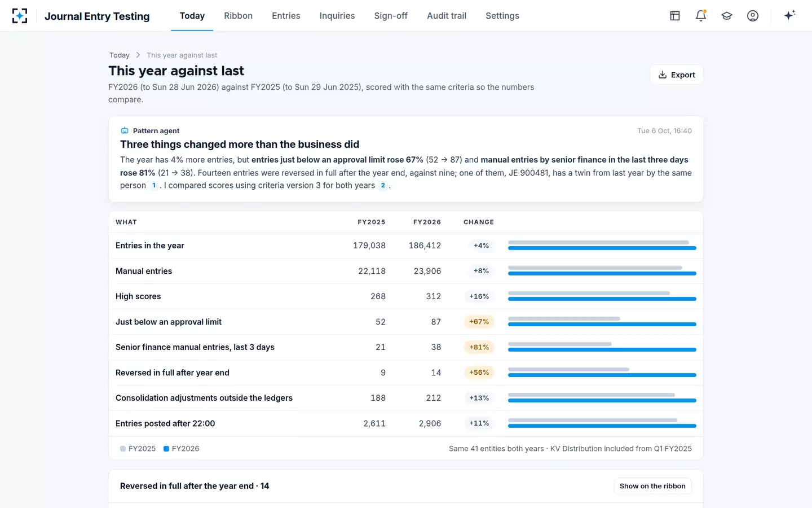Go to the Entries tab

[x=286, y=16]
